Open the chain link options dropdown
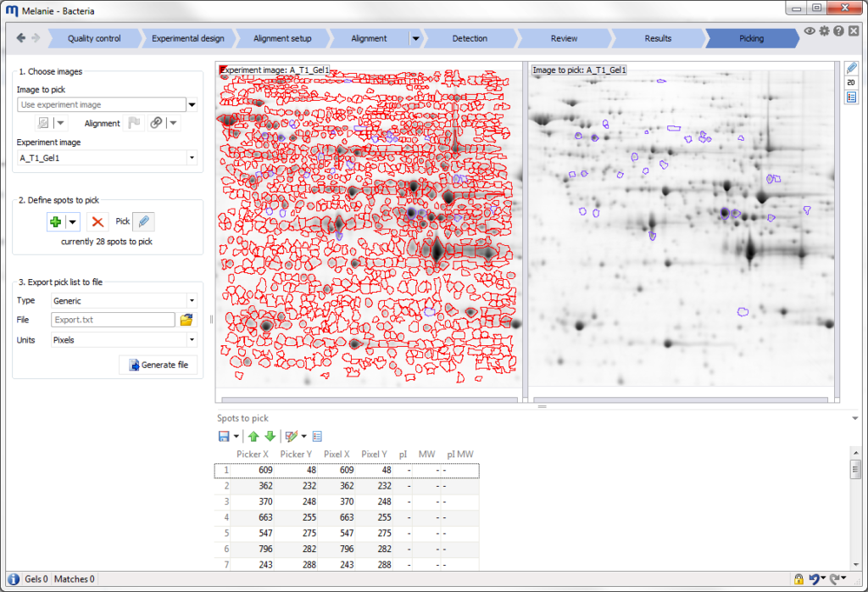 coord(173,123)
